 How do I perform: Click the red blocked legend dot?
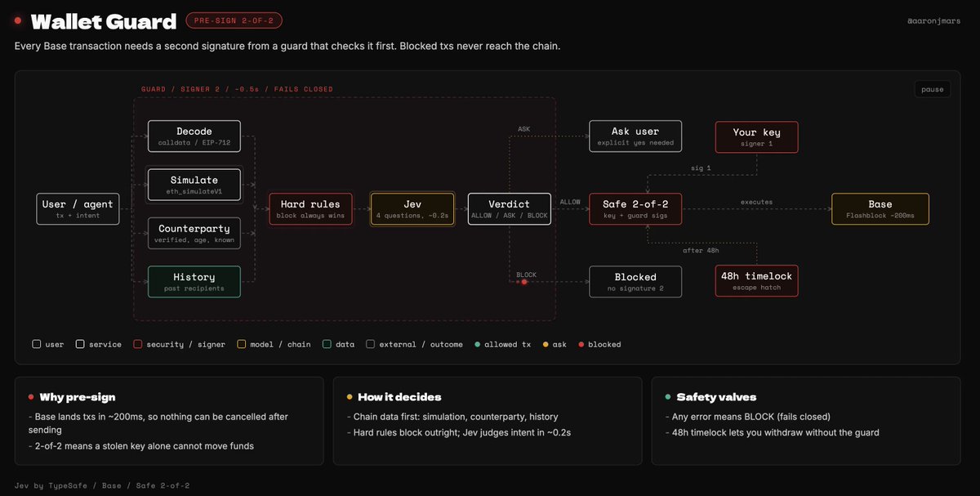[581, 345]
